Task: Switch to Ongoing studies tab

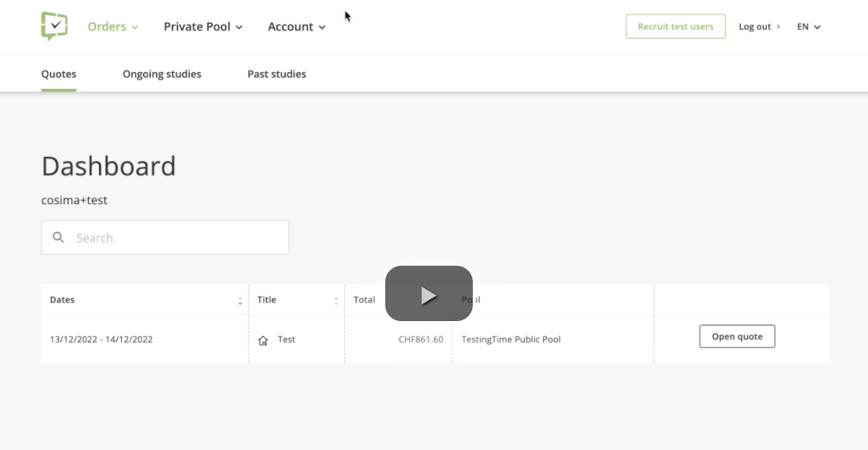Action: [162, 75]
